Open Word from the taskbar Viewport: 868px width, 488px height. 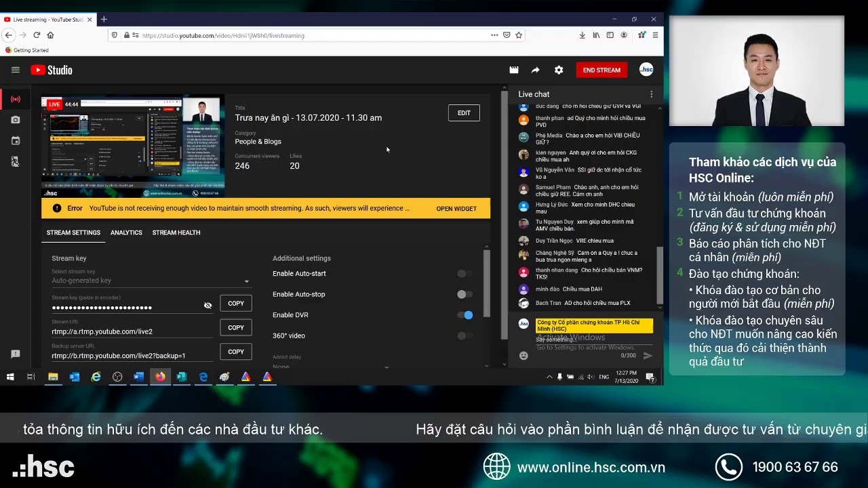pos(139,377)
